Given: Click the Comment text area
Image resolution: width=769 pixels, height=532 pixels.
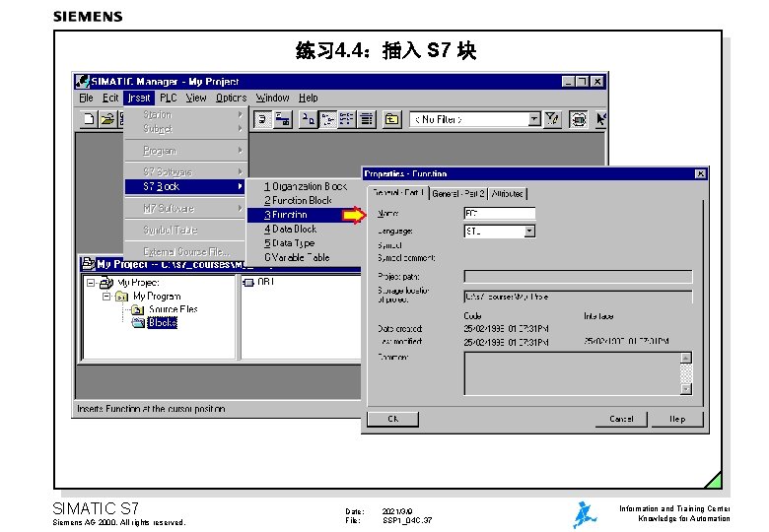Looking at the screenshot, I should tap(573, 373).
